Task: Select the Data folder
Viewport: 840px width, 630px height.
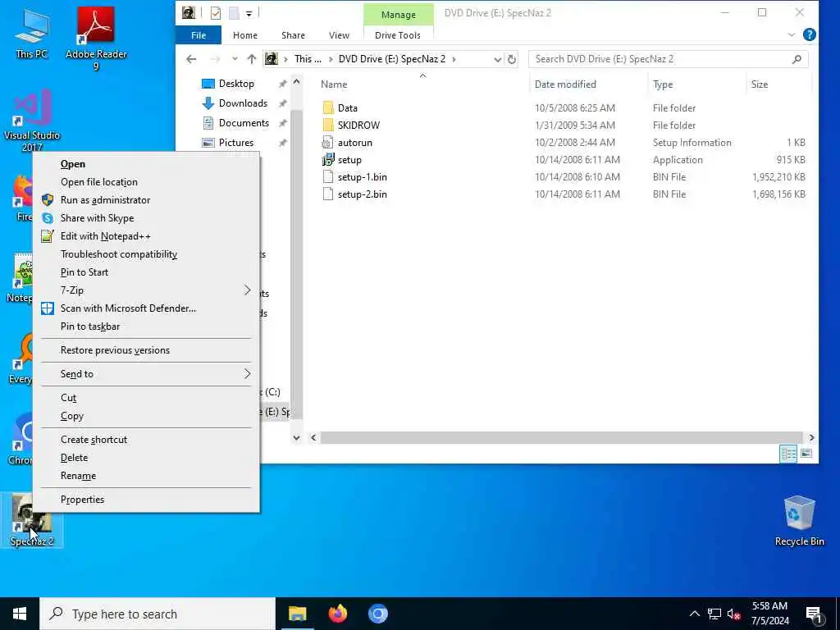Action: coord(347,108)
